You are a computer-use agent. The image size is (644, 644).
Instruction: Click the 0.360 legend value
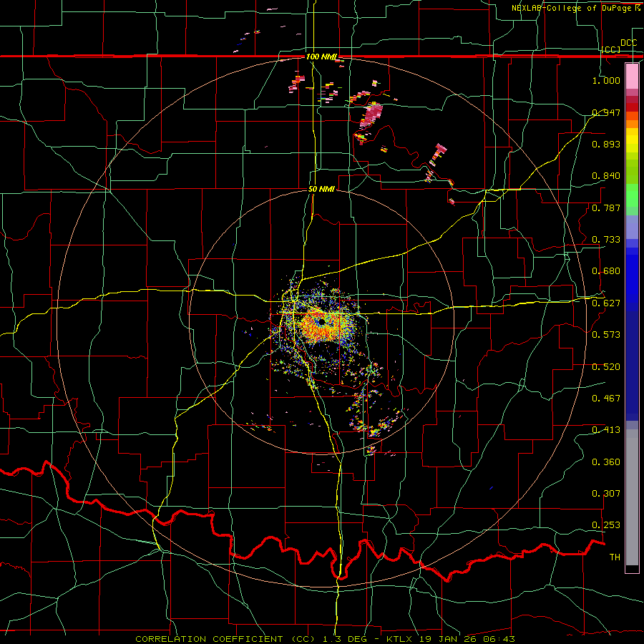click(606, 462)
